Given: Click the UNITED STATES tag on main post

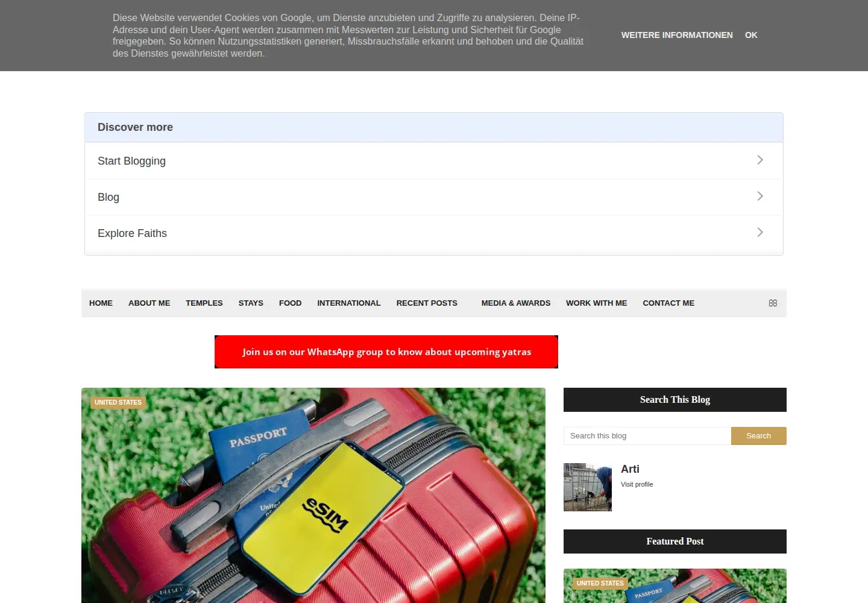Looking at the screenshot, I should coord(118,402).
